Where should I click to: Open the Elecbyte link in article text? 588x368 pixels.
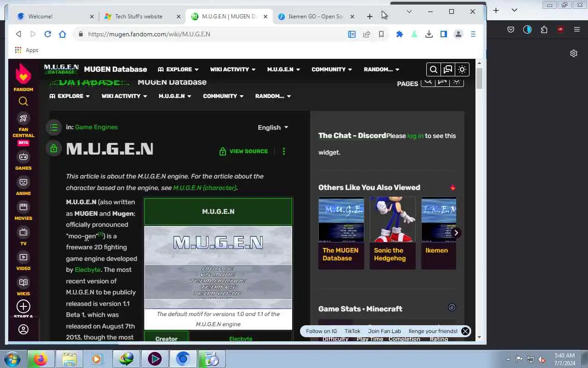pos(87,270)
